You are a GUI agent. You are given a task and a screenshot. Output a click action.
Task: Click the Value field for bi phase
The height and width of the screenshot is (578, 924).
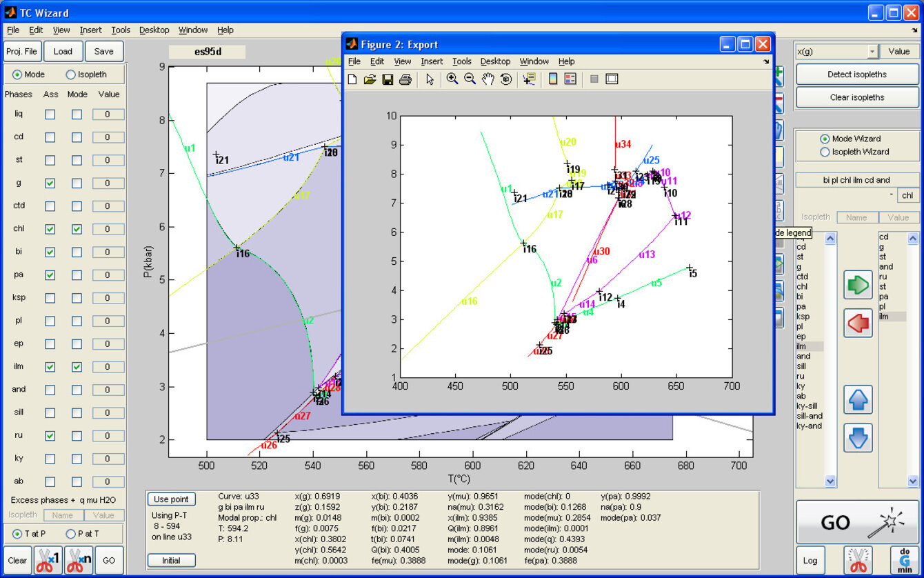click(x=108, y=252)
